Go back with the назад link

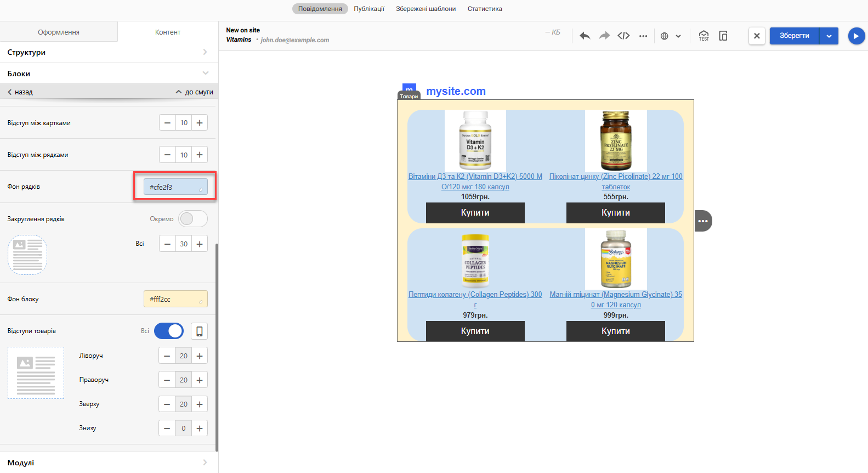coord(20,92)
